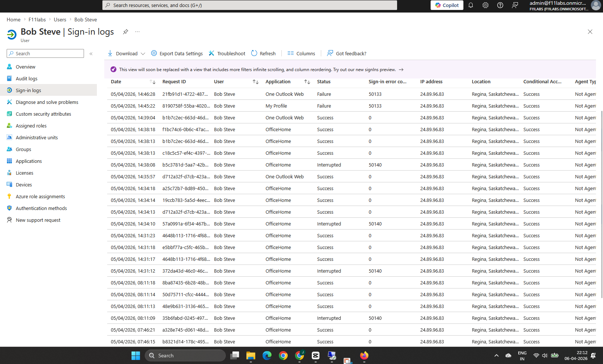
Task: Pin the Sign-in logs blade
Action: click(x=125, y=32)
